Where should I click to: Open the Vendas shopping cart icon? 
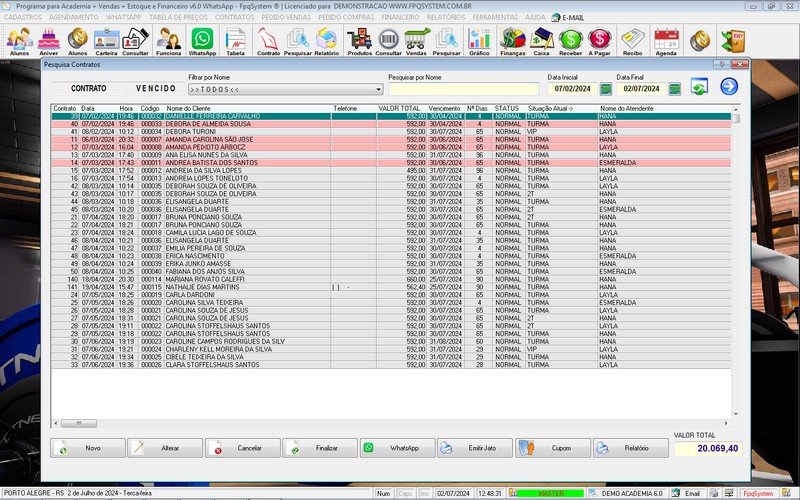pos(417,40)
